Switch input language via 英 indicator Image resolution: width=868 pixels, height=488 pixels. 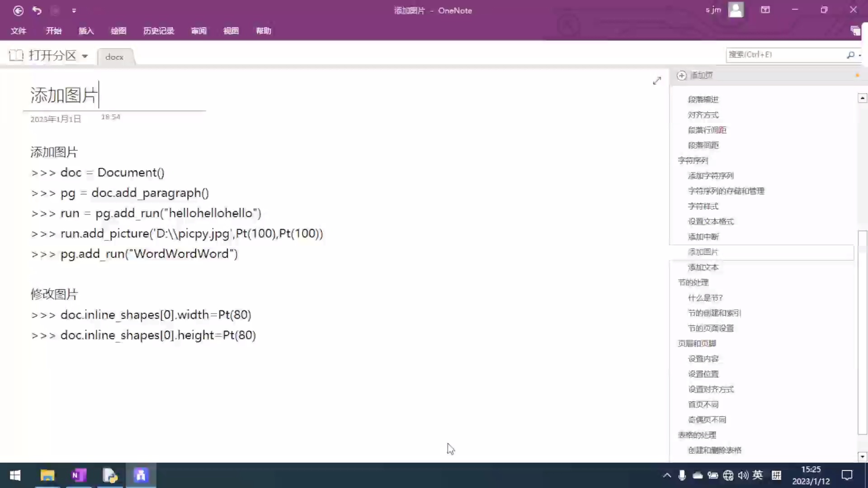point(758,475)
